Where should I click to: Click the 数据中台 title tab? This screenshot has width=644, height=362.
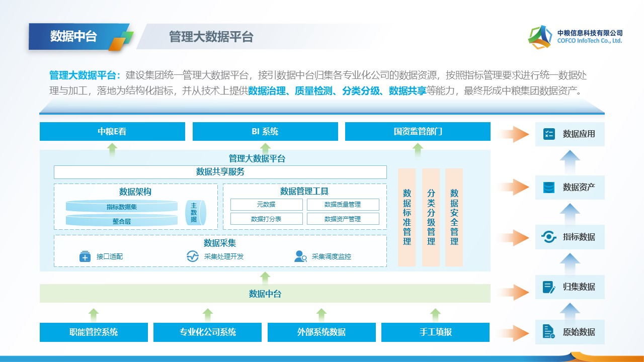click(x=73, y=37)
